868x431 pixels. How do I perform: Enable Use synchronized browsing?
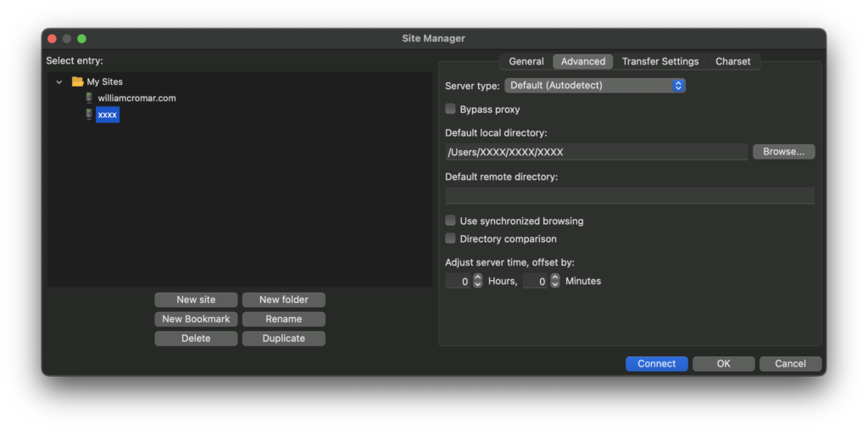[451, 221]
